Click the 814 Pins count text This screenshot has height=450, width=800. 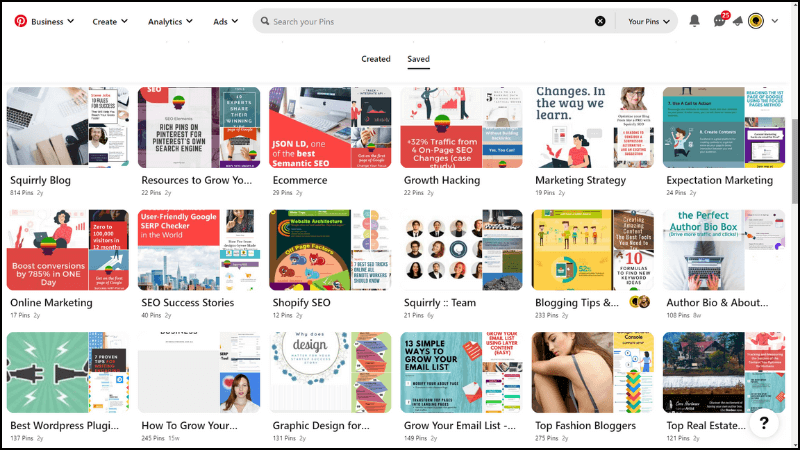click(x=21, y=193)
